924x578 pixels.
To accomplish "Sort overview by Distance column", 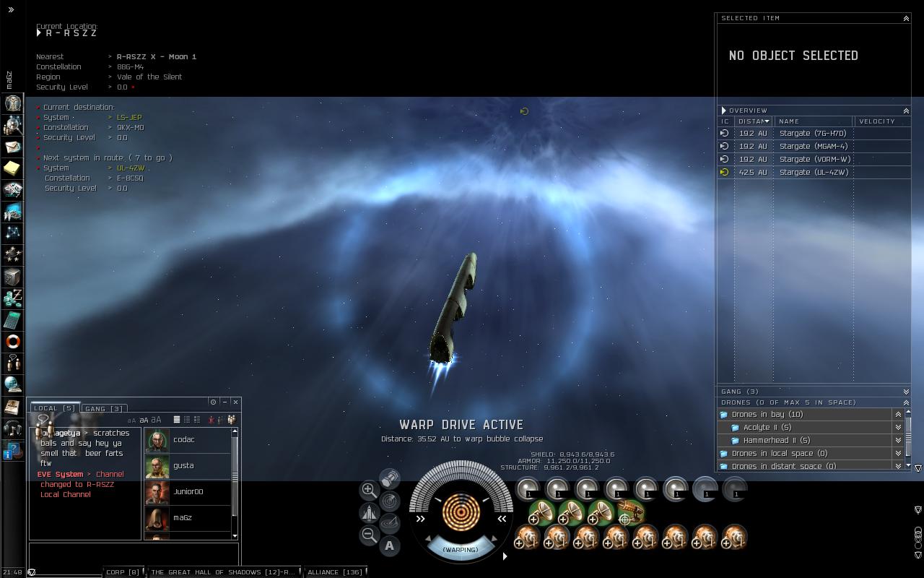I will (754, 121).
